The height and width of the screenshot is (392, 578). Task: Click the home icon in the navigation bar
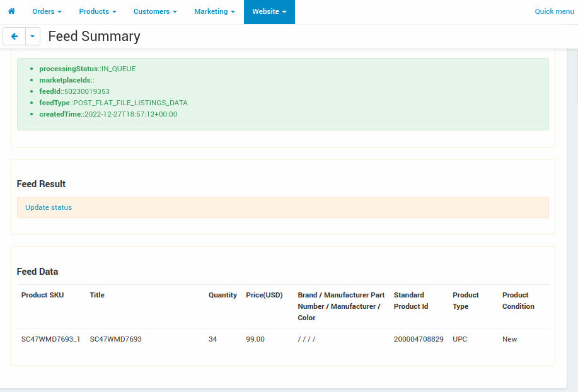click(x=11, y=11)
